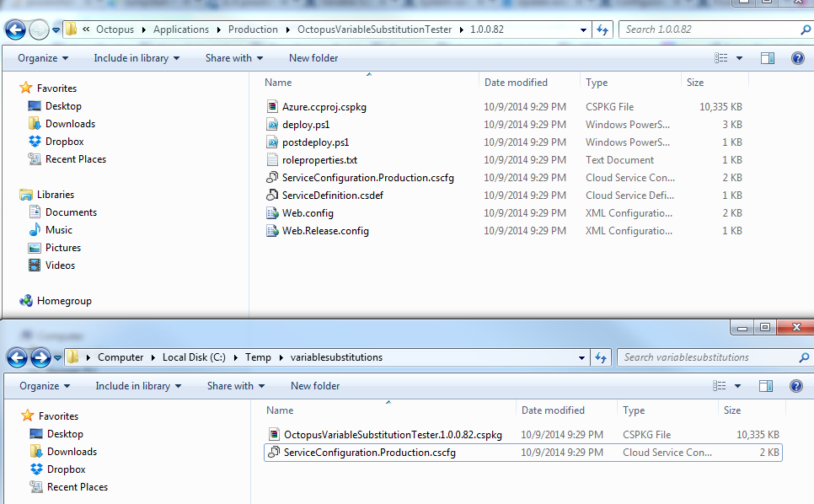
Task: Go back in the 1.0.0.82 Explorer window
Action: pos(15,29)
